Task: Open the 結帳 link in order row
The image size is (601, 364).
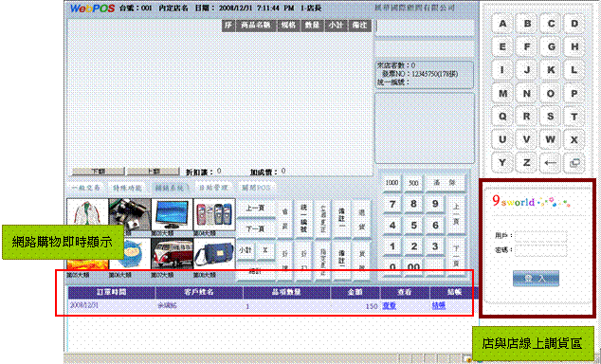Action: [x=439, y=306]
